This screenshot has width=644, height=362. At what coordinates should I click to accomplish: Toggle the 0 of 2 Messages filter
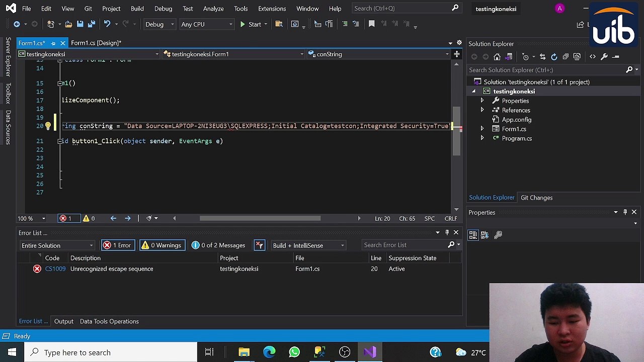tap(218, 245)
